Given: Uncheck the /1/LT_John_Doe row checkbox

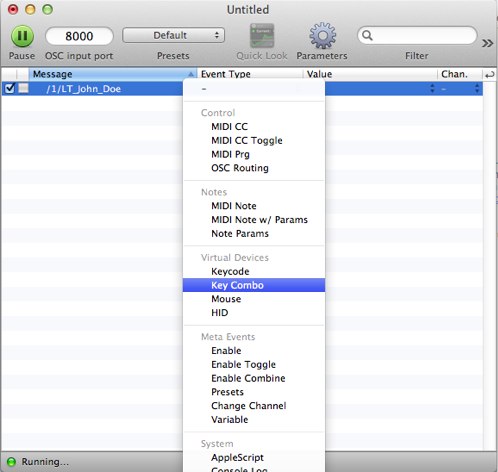Looking at the screenshot, I should point(10,88).
